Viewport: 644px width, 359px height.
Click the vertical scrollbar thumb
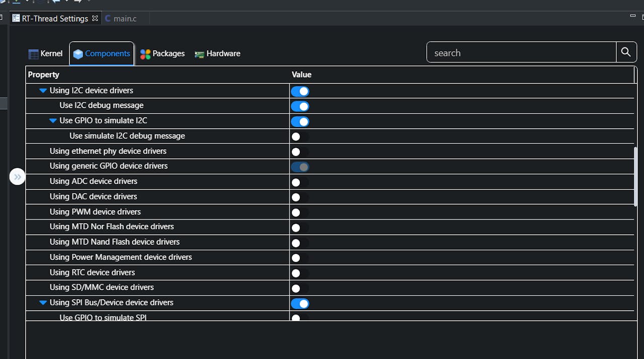pyautogui.click(x=635, y=176)
